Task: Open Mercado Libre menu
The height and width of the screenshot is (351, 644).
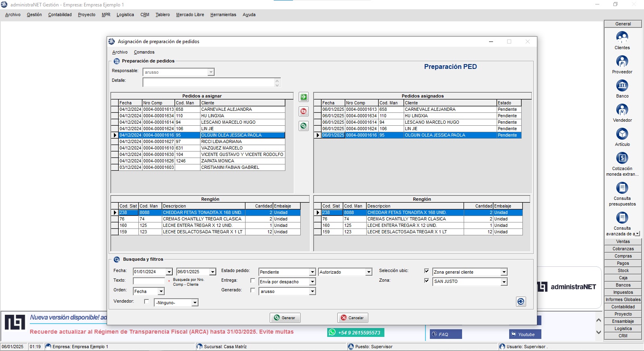Action: point(190,15)
